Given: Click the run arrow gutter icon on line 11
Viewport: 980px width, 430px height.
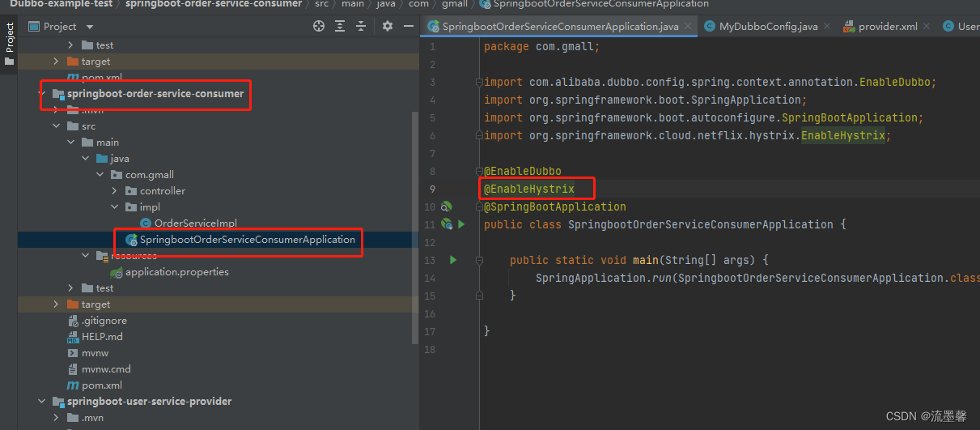Looking at the screenshot, I should click(x=461, y=224).
